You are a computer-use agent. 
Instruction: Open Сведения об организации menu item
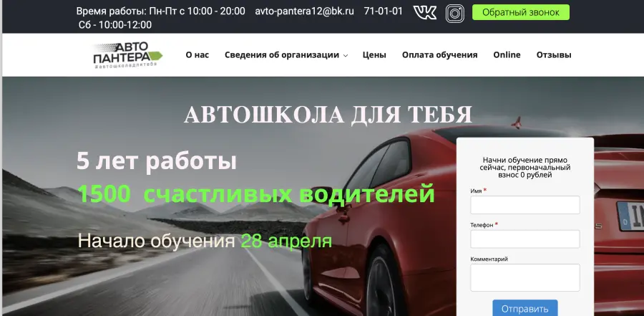point(281,55)
